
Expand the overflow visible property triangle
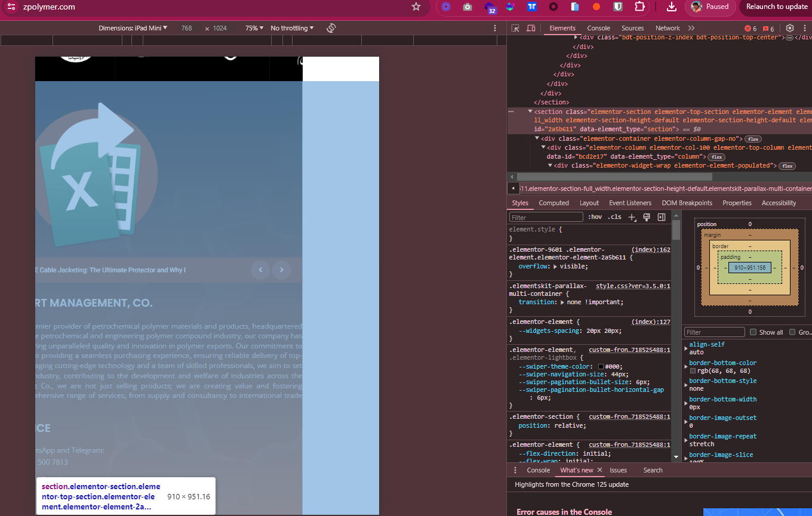[x=555, y=267]
